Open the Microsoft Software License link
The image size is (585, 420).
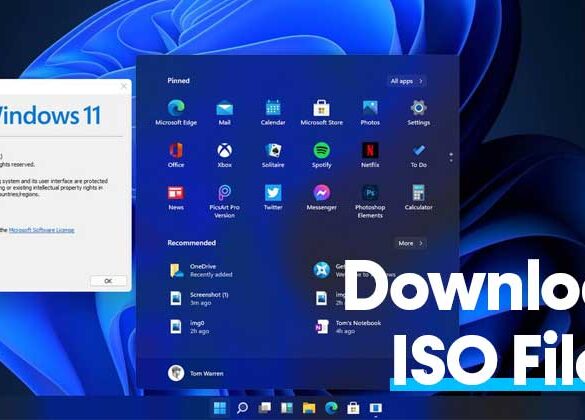[41, 230]
